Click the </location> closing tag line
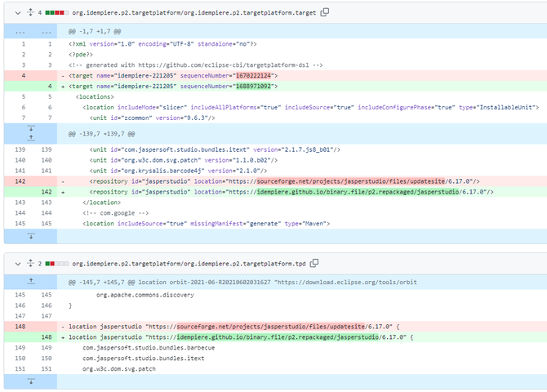Viewport: 547px width, 392px height. [x=101, y=203]
